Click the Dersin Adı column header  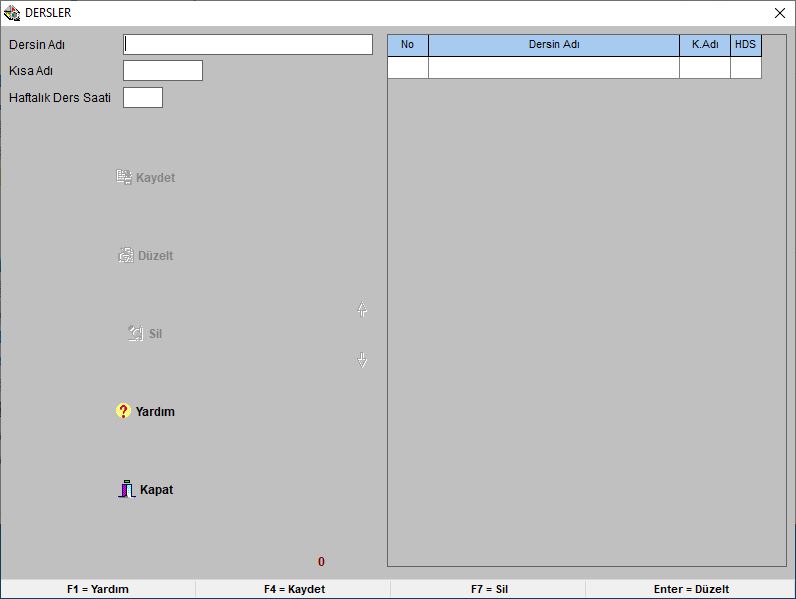pyautogui.click(x=554, y=45)
